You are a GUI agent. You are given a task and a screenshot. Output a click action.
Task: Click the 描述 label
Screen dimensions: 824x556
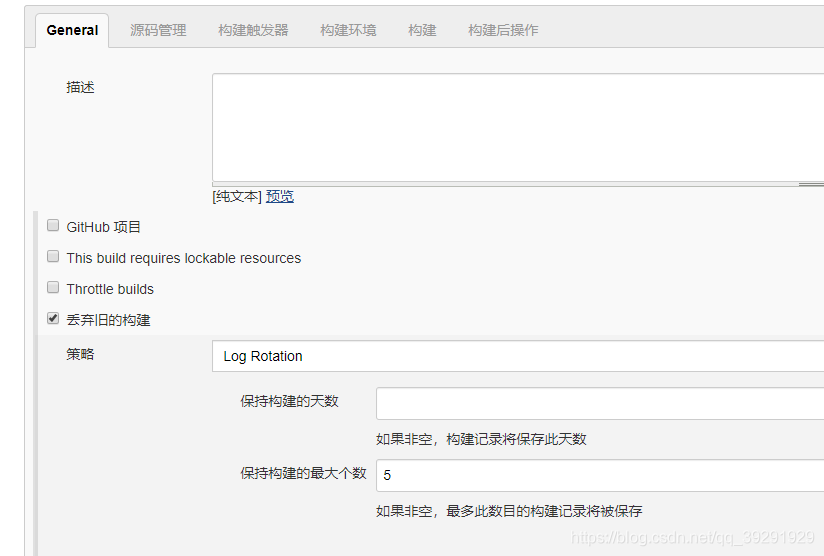[x=80, y=87]
